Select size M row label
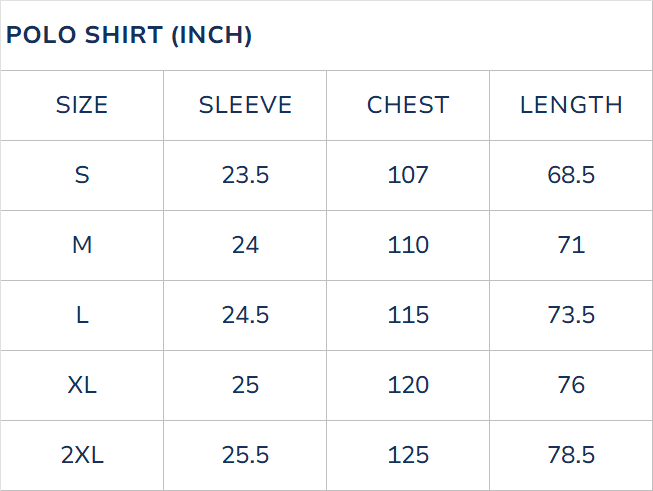This screenshot has height=491, width=653. (82, 245)
